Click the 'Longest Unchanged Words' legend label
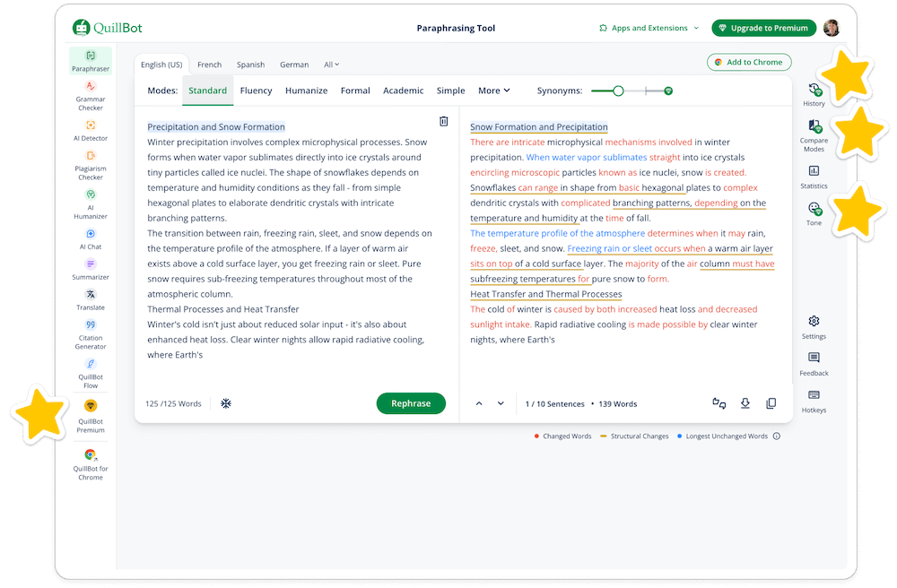 [727, 436]
